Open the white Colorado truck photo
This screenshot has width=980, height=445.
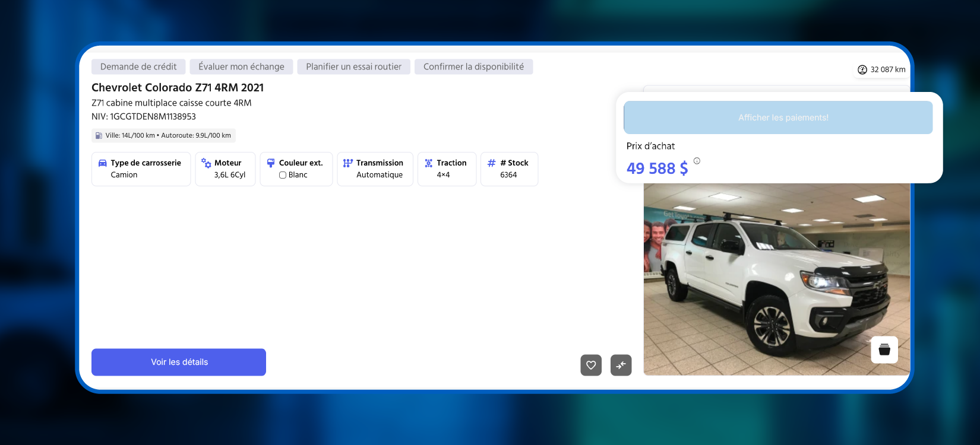(776, 279)
